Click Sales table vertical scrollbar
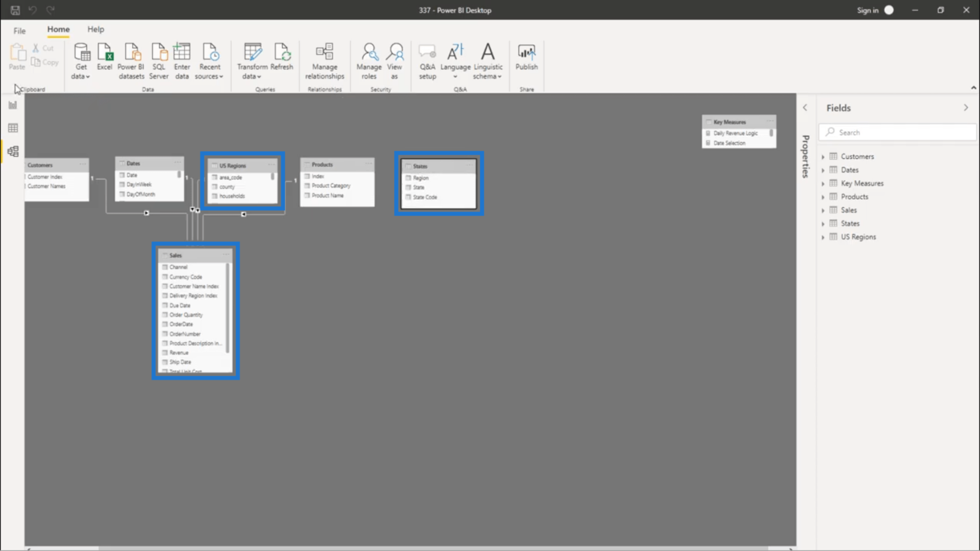This screenshot has width=980, height=551. point(228,308)
